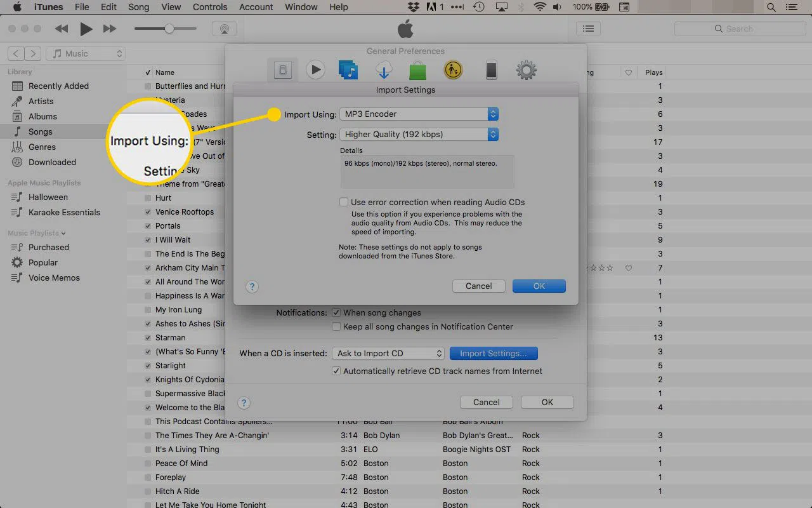The height and width of the screenshot is (508, 812).
Task: Open the Store preferences shopping bag icon
Action: (x=417, y=70)
